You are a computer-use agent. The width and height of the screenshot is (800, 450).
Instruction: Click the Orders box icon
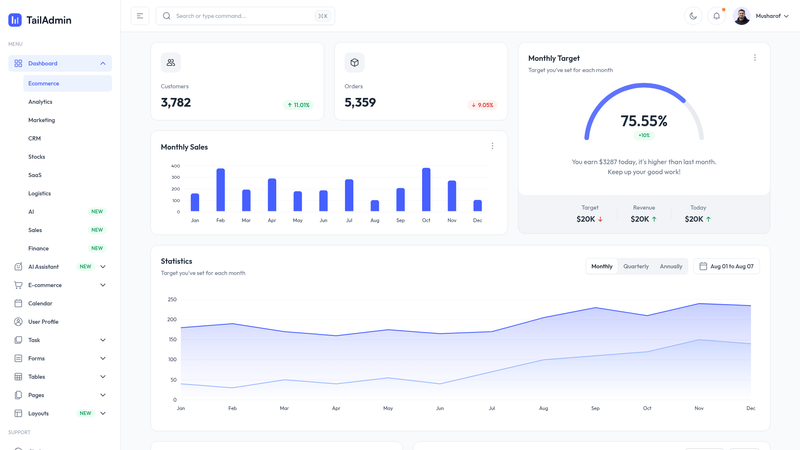coord(355,62)
